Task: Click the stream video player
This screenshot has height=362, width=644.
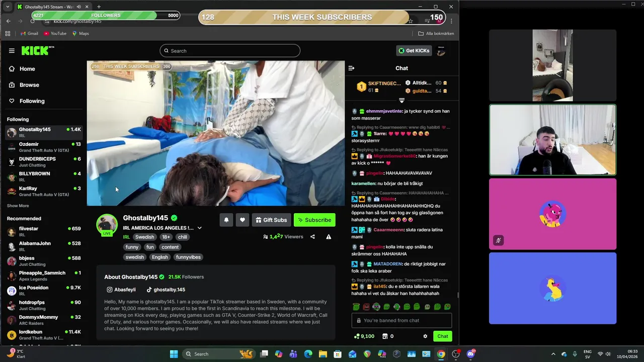Action: [215, 133]
